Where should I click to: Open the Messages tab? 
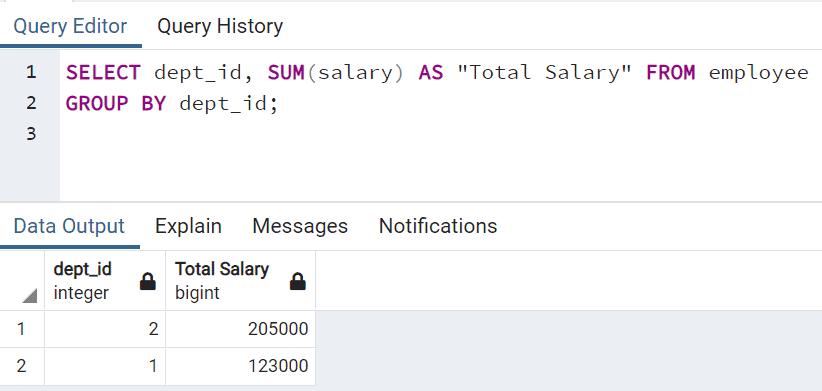point(300,226)
